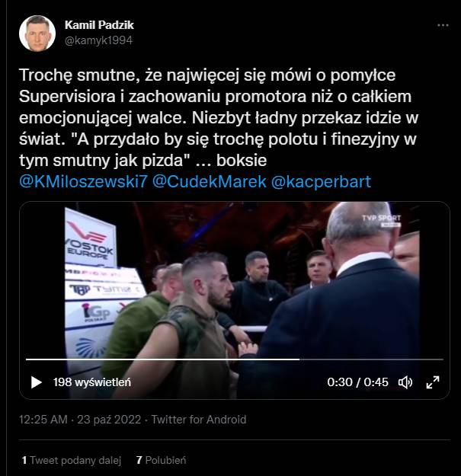View the 198 wyświetleń count
This screenshot has width=461, height=476.
(92, 382)
